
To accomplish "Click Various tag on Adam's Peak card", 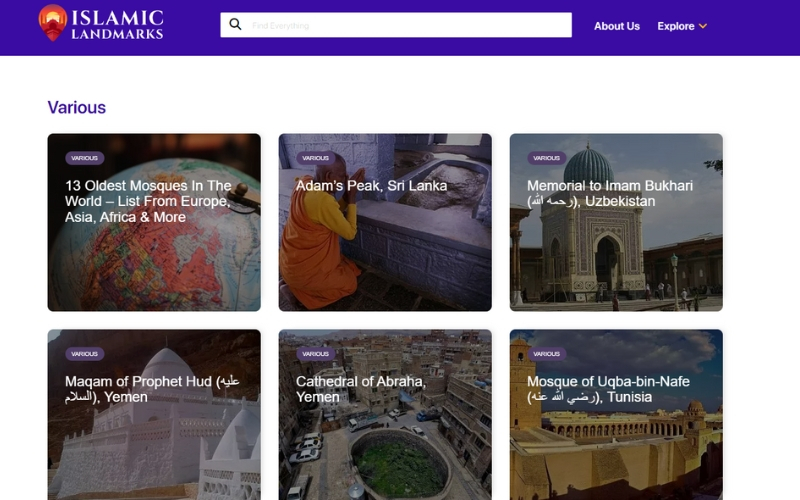I will pyautogui.click(x=316, y=158).
